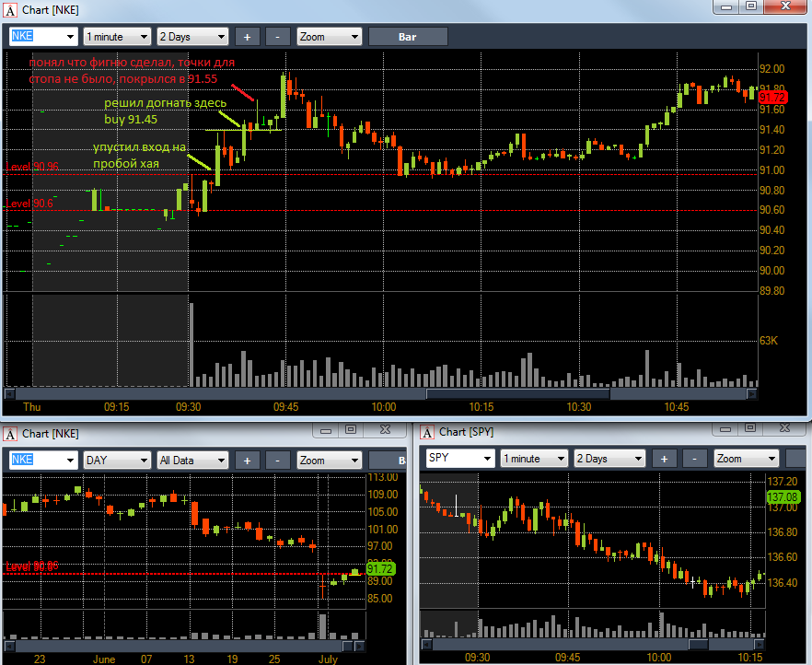Minimize the SPY chart window
812x665 pixels.
tap(725, 428)
